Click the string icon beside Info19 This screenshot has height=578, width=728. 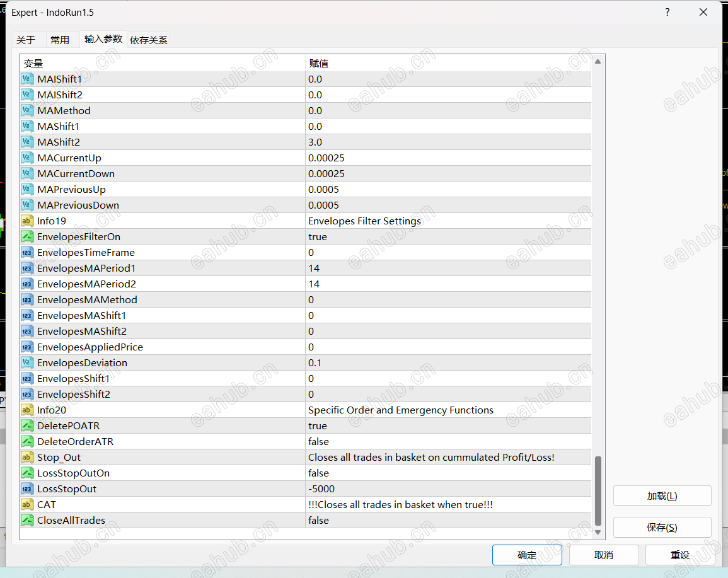(x=27, y=221)
